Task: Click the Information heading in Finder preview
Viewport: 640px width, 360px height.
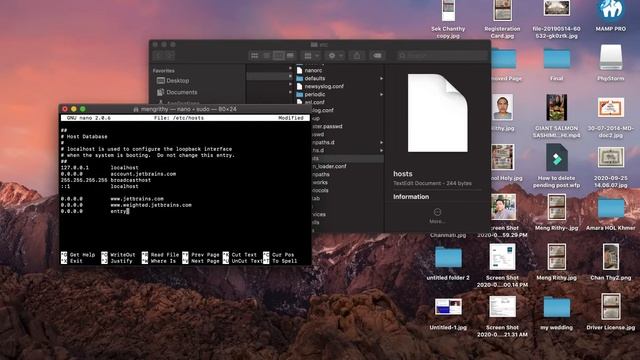Action: pos(411,197)
